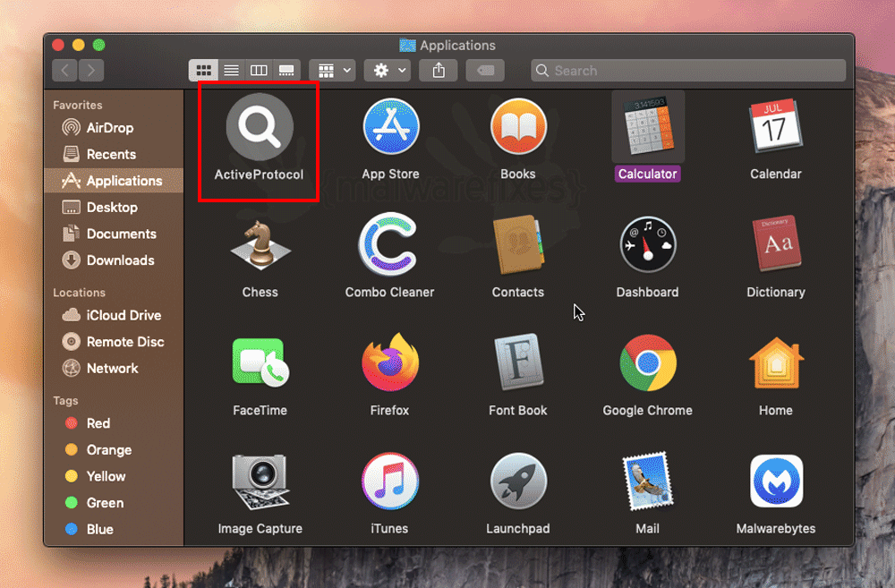Click the Image Capture app icon
This screenshot has height=588, width=895.
(x=260, y=481)
